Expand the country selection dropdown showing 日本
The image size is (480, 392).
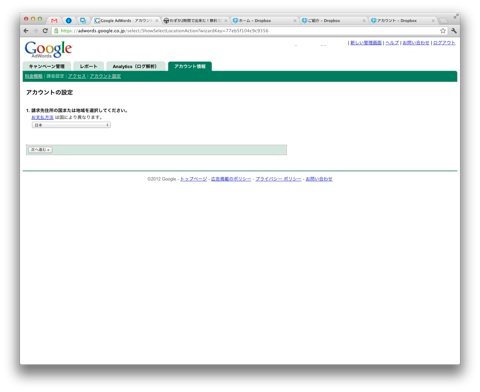(x=71, y=125)
